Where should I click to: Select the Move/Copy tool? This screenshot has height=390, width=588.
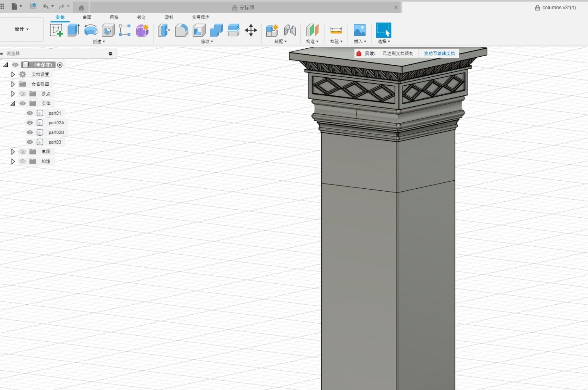251,30
